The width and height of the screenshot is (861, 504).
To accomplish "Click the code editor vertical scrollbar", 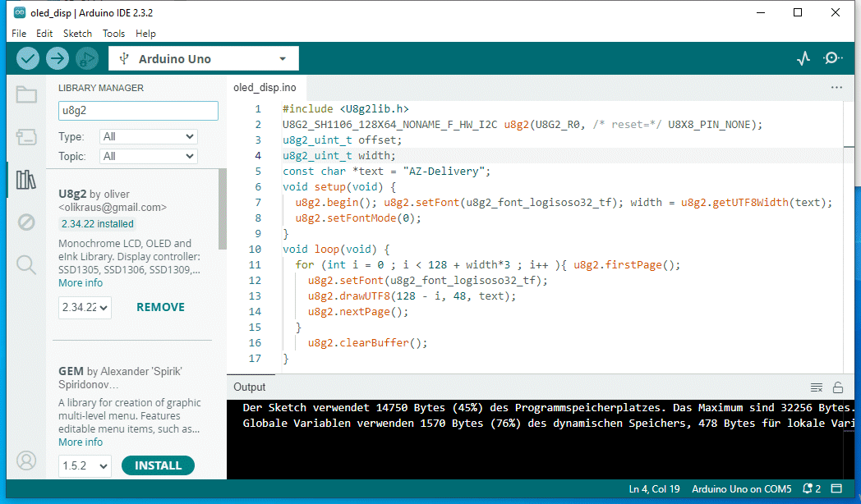I will (x=849, y=236).
